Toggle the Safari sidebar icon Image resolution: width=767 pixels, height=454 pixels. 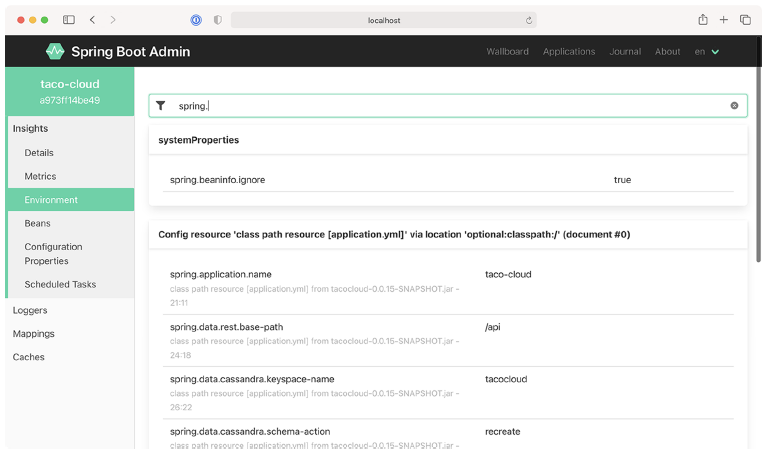[69, 20]
